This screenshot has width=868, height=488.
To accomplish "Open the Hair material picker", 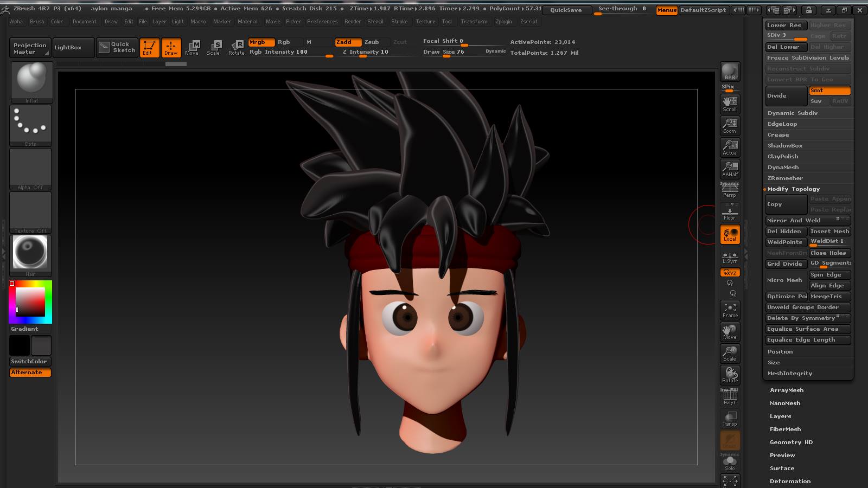I will click(x=30, y=255).
